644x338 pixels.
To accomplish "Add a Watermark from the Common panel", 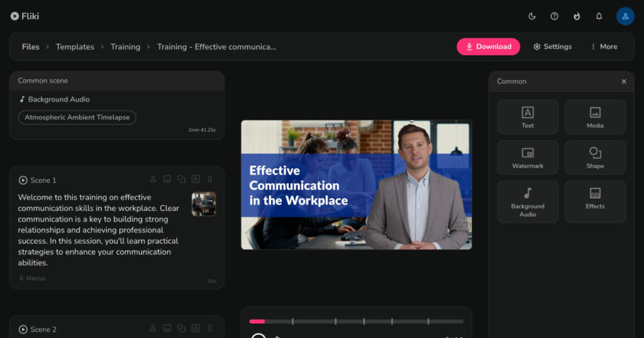I will click(x=528, y=157).
